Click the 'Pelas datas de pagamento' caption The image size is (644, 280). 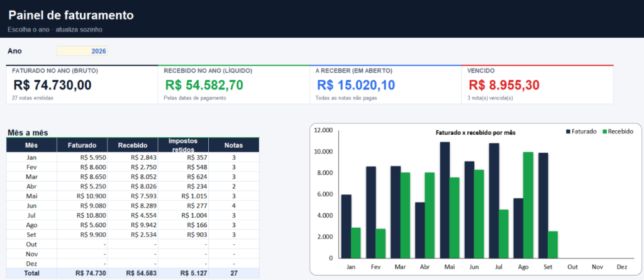coord(195,98)
